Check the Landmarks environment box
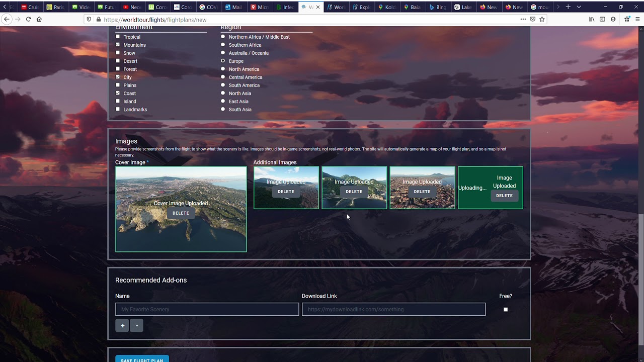Image resolution: width=644 pixels, height=362 pixels. [x=118, y=109]
